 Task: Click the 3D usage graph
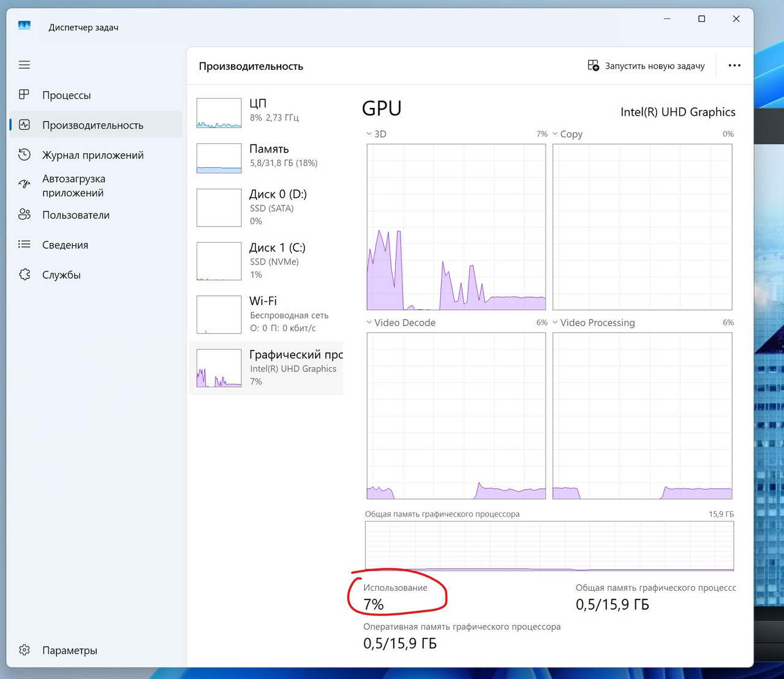pos(456,227)
